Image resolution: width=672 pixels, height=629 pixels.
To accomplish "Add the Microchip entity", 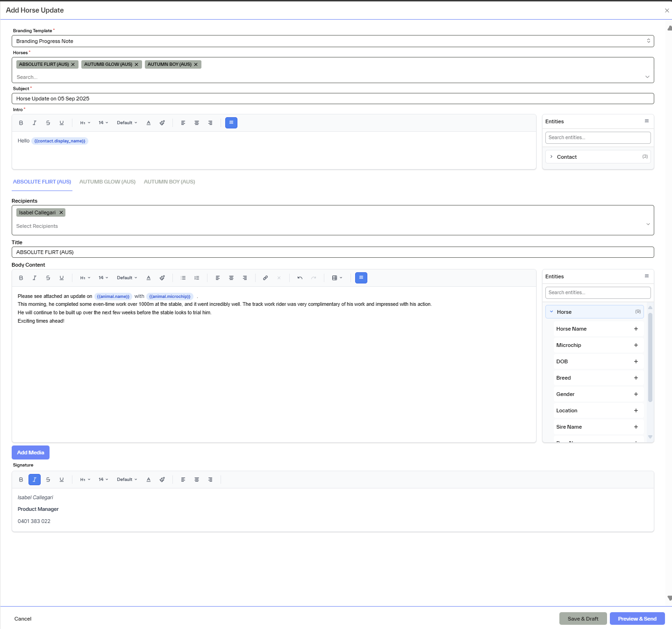I will (636, 345).
